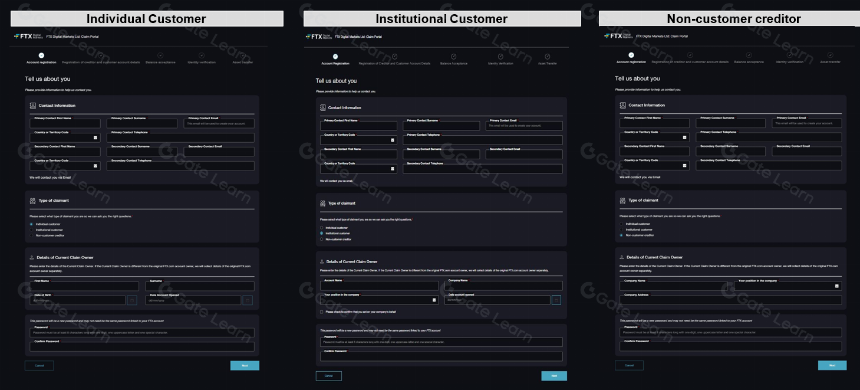Open Date account opened calendar icon in Institutional Customer form

[556, 300]
